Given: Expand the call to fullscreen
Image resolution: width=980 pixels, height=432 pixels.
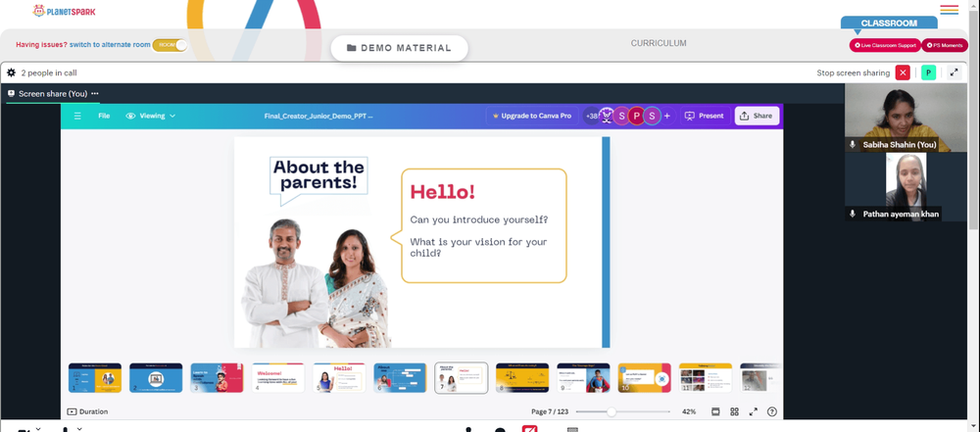Looking at the screenshot, I should [954, 72].
